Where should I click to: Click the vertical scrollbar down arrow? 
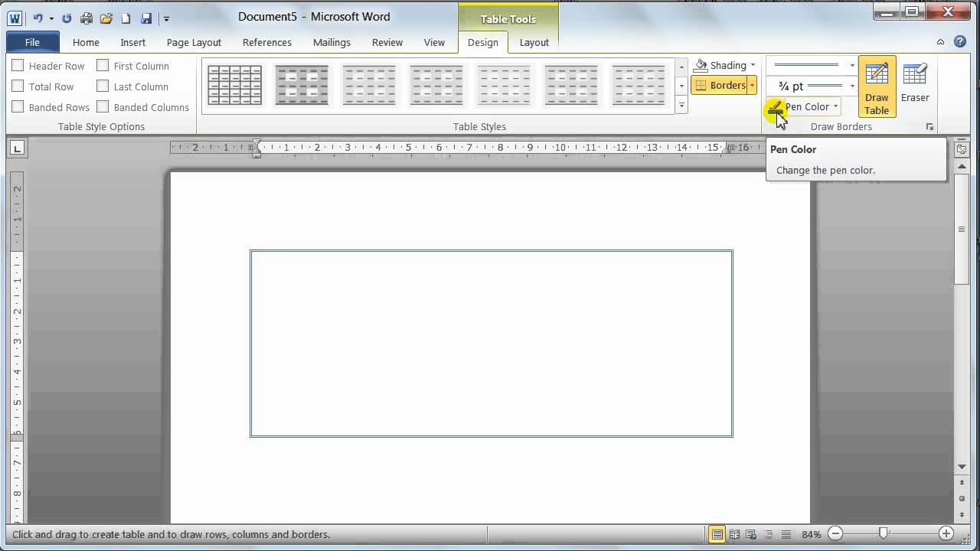click(x=962, y=467)
